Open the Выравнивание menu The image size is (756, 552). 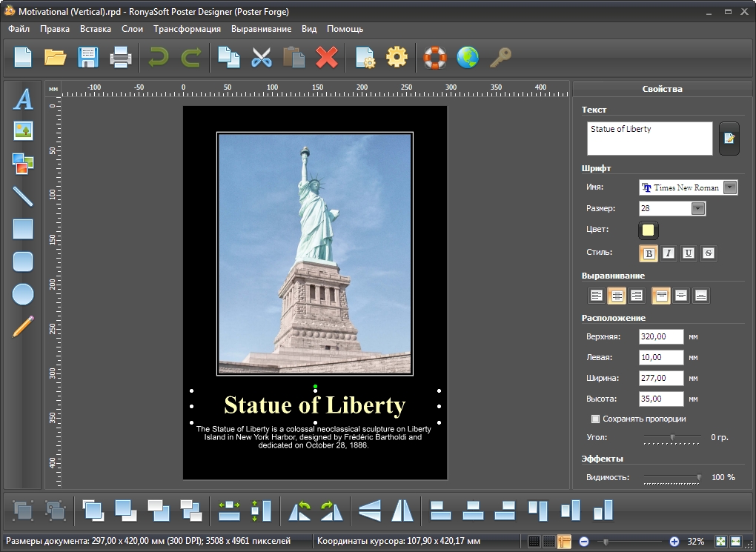tap(261, 29)
